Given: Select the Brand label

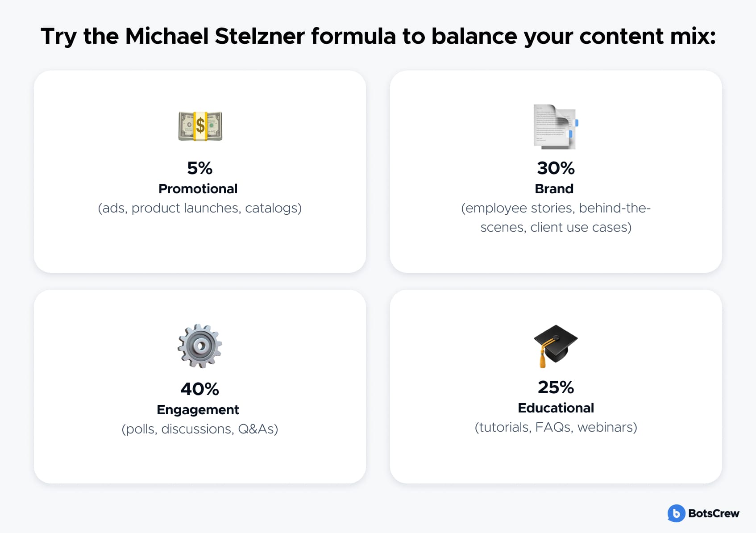Looking at the screenshot, I should click(554, 189).
